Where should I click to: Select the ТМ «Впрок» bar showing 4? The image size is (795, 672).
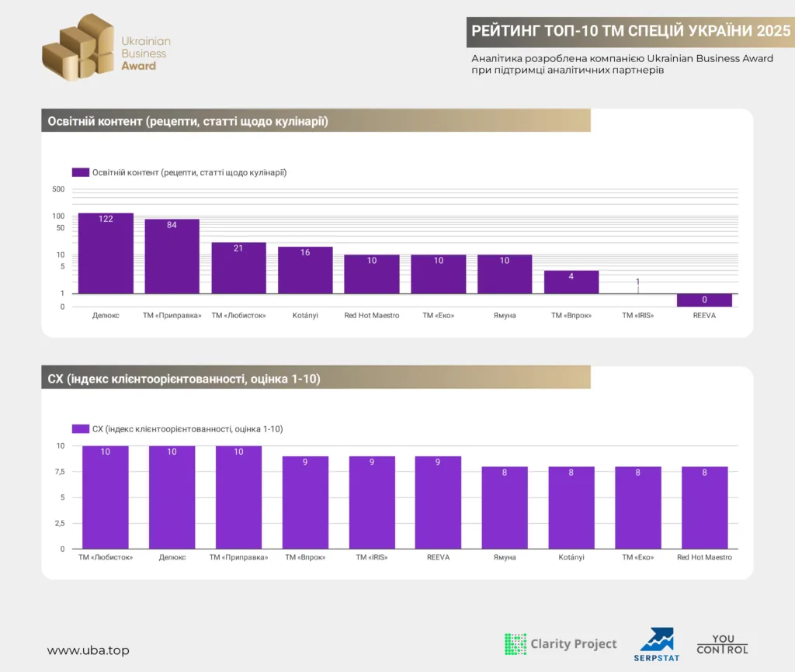(x=571, y=282)
